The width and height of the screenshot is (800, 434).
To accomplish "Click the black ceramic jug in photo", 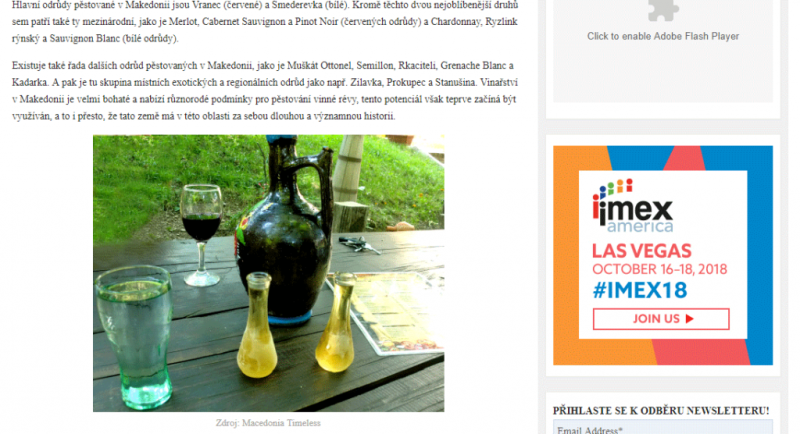I will tap(286, 229).
